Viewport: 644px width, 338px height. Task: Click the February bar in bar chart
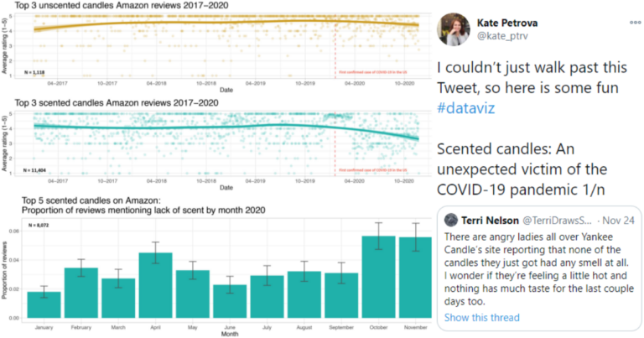[81, 293]
